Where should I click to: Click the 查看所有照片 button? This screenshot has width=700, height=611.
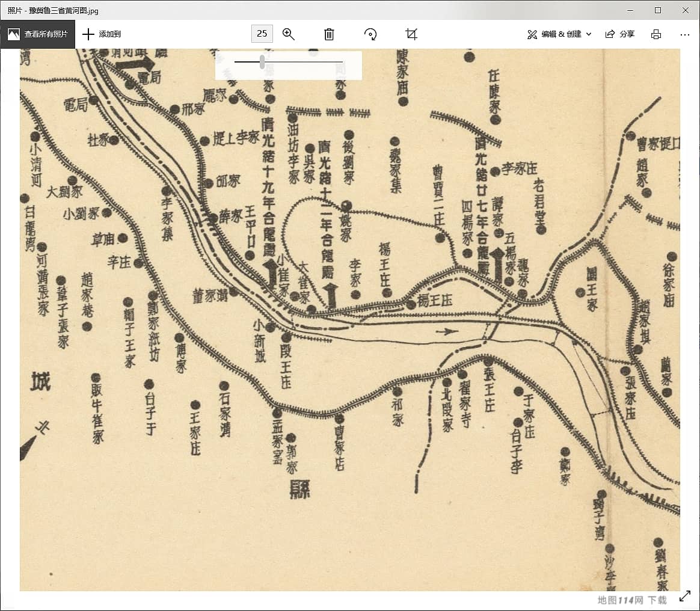click(x=40, y=34)
